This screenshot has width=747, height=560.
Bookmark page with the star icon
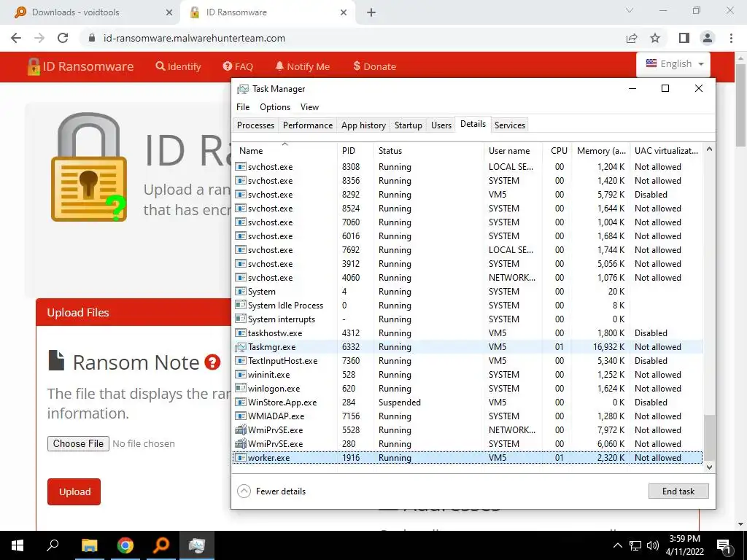click(655, 38)
